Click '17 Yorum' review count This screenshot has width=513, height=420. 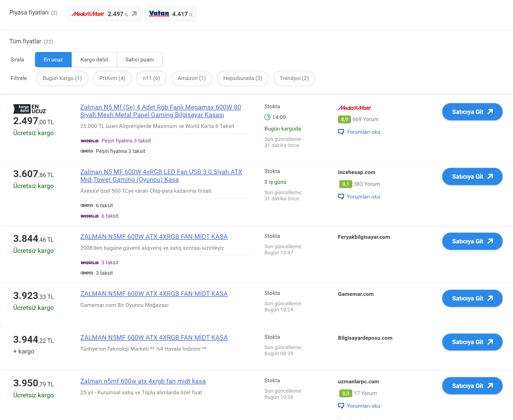[x=365, y=393]
